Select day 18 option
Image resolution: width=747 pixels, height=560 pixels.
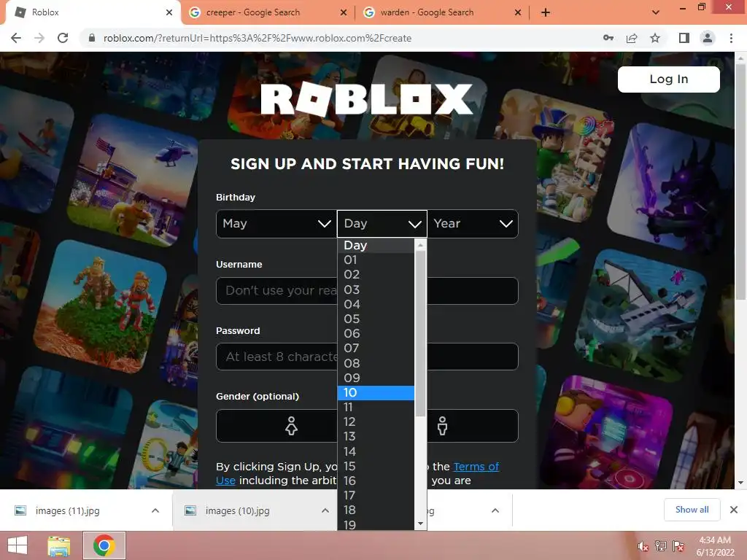376,510
